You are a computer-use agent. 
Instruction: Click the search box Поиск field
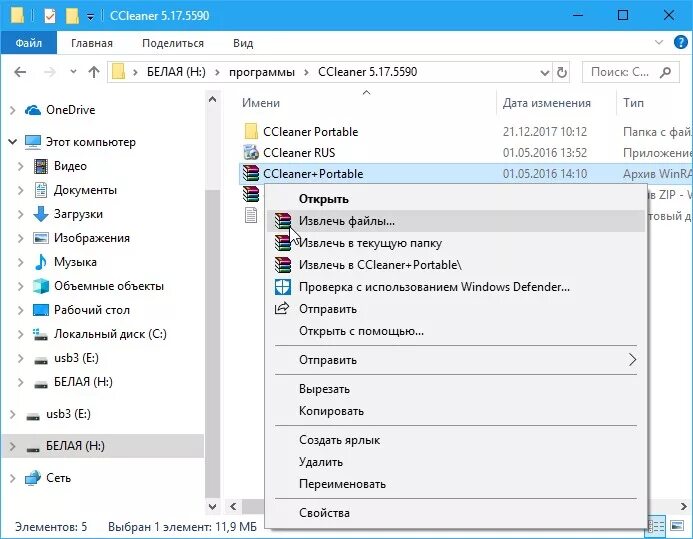[631, 72]
